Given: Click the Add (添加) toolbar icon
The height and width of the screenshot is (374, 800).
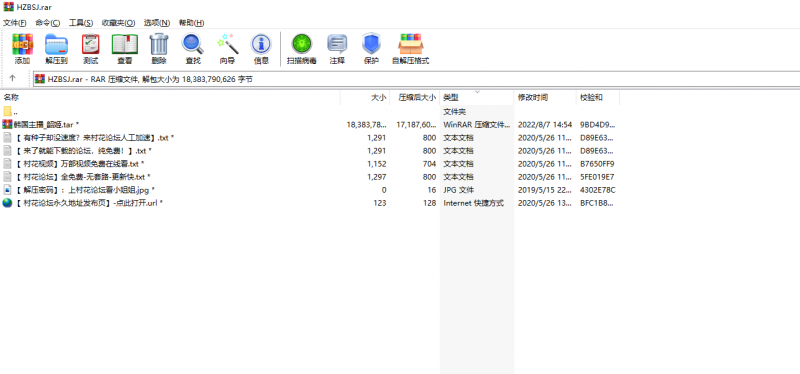Looking at the screenshot, I should click(22, 45).
